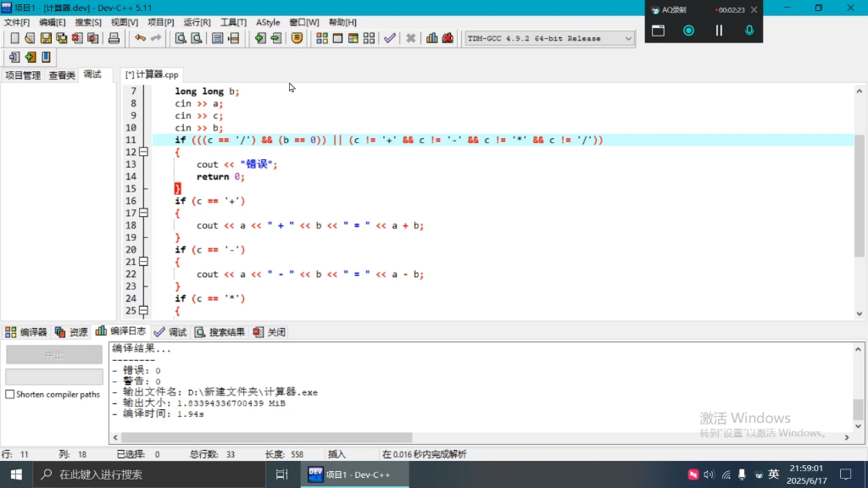This screenshot has width=868, height=488.
Task: Click the Save icon in the toolbar
Action: click(44, 38)
